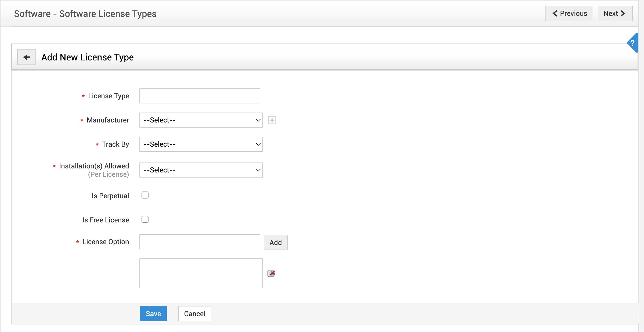The height and width of the screenshot is (332, 644).
Task: Open the Installation(s) Allowed dropdown
Action: (201, 170)
